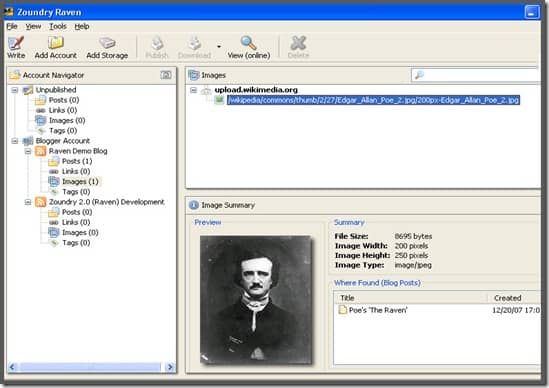The height and width of the screenshot is (388, 549).
Task: Click the Zoundry Raven title bar app icon
Action: click(x=9, y=12)
